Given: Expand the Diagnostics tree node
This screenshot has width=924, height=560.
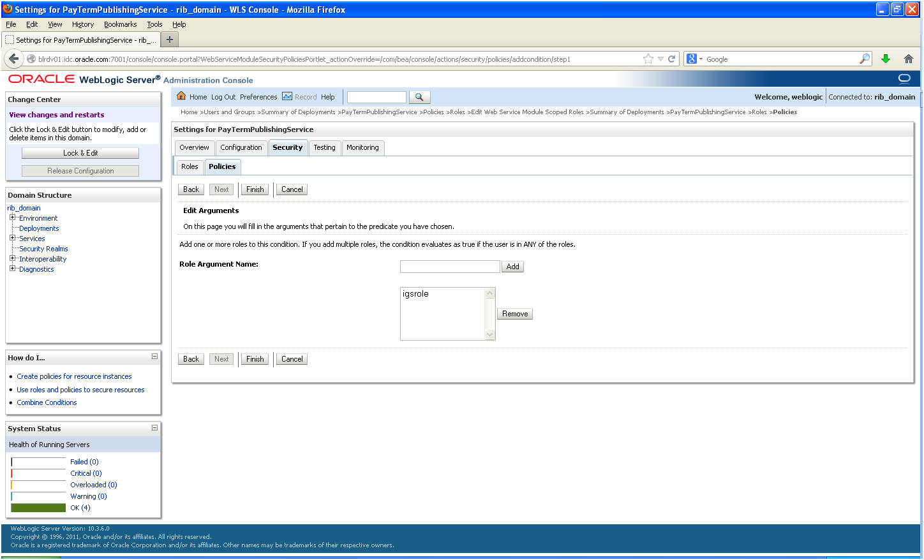Looking at the screenshot, I should (x=12, y=269).
